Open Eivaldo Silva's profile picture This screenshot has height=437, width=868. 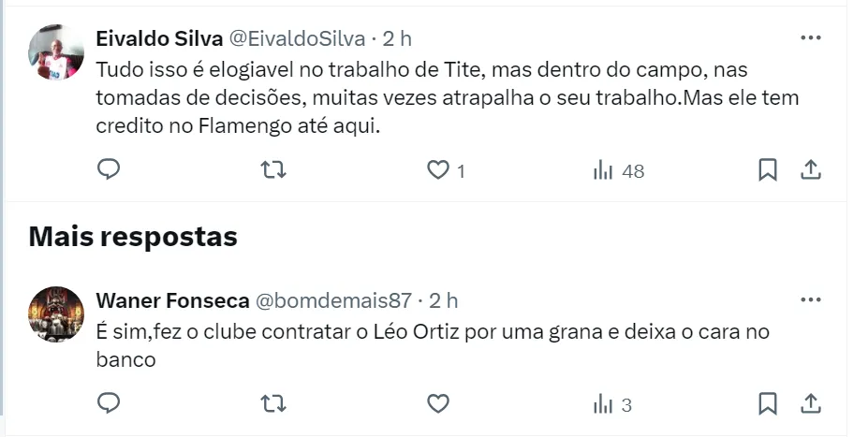coord(57,52)
